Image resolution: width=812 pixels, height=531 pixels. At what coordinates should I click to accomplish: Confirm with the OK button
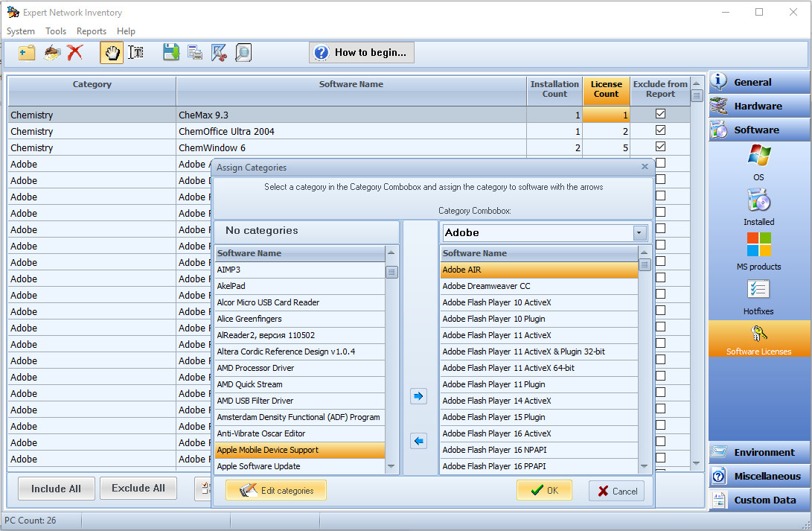544,490
